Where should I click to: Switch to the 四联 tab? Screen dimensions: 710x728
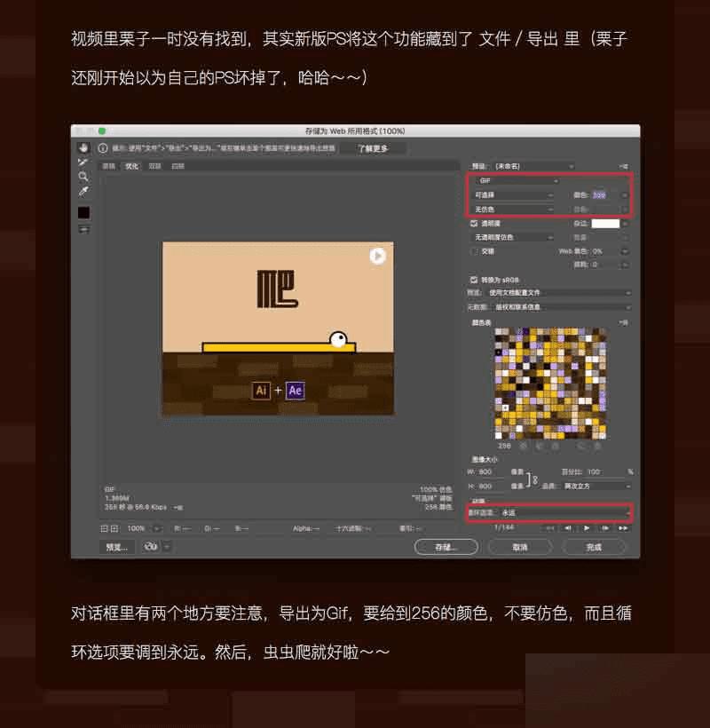[x=177, y=166]
